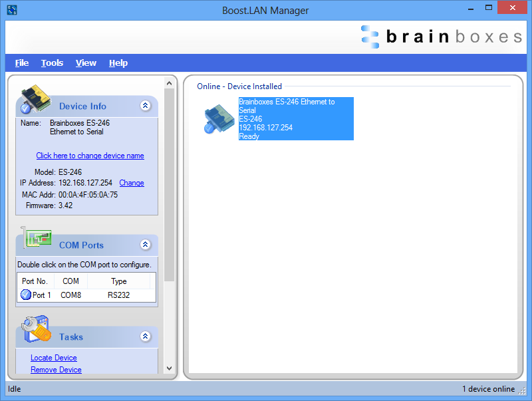Click the Boost.LAN icon in the title bar
The height and width of the screenshot is (401, 532).
[x=11, y=10]
